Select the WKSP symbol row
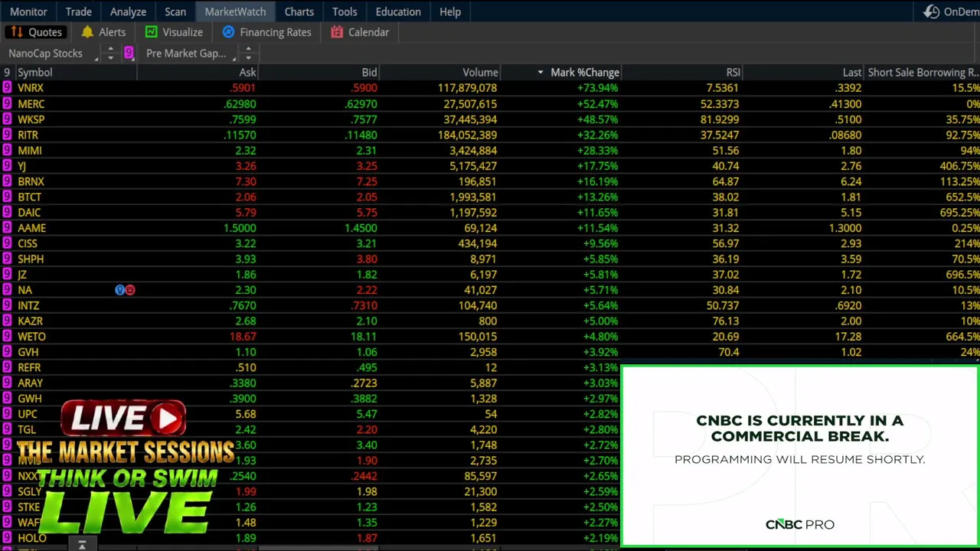 pos(31,119)
